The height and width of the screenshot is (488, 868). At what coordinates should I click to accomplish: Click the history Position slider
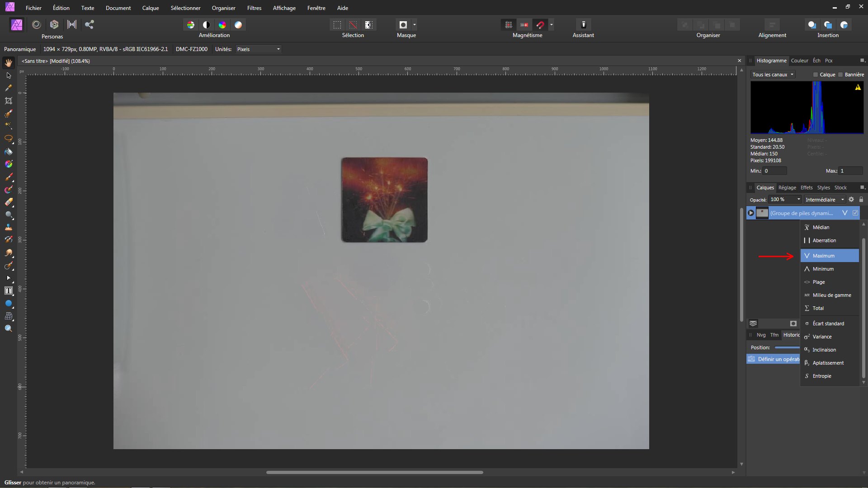point(787,347)
